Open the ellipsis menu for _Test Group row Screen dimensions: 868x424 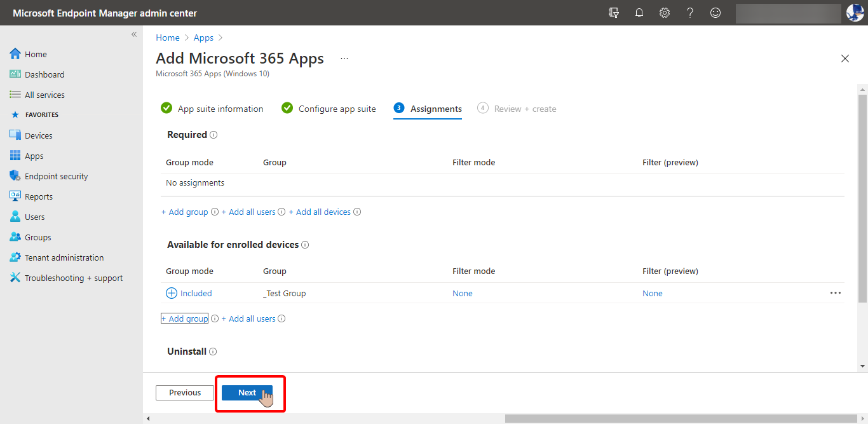836,293
